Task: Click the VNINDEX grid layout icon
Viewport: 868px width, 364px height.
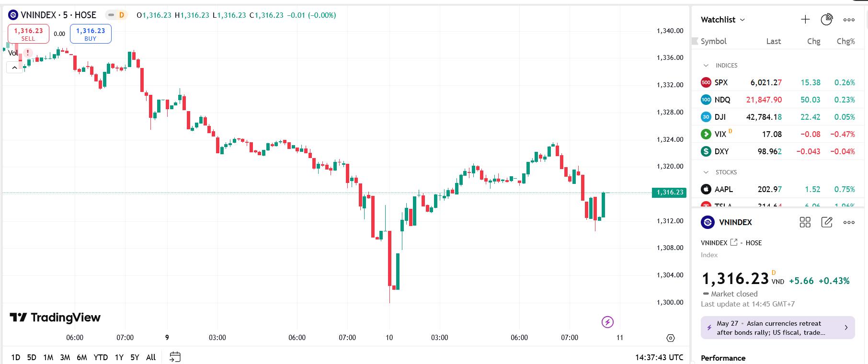Action: tap(805, 222)
